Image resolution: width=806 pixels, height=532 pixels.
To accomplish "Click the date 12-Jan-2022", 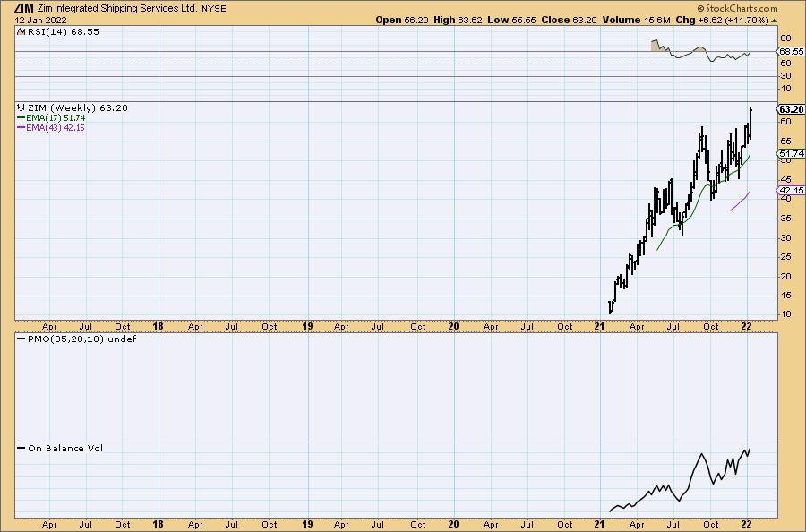I will coord(40,21).
